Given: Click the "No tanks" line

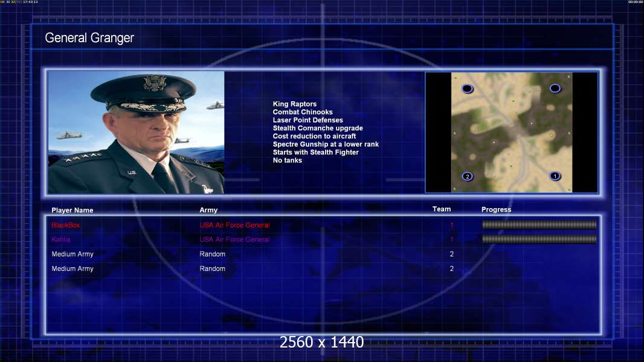Looking at the screenshot, I should pos(287,160).
